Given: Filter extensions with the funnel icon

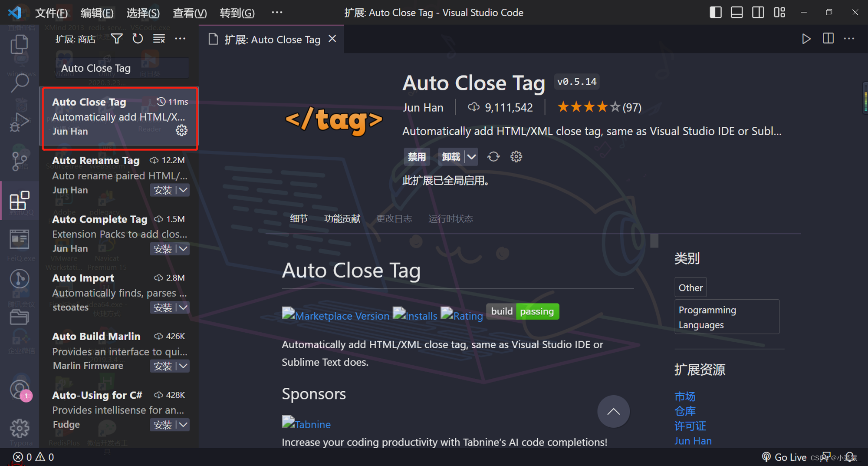Looking at the screenshot, I should (117, 39).
